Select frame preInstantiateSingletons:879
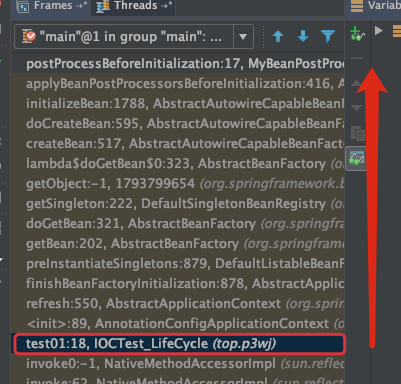 [x=178, y=263]
